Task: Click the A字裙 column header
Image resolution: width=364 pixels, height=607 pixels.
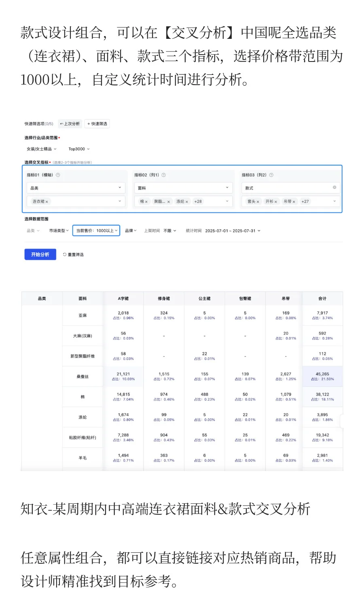Action: click(123, 299)
